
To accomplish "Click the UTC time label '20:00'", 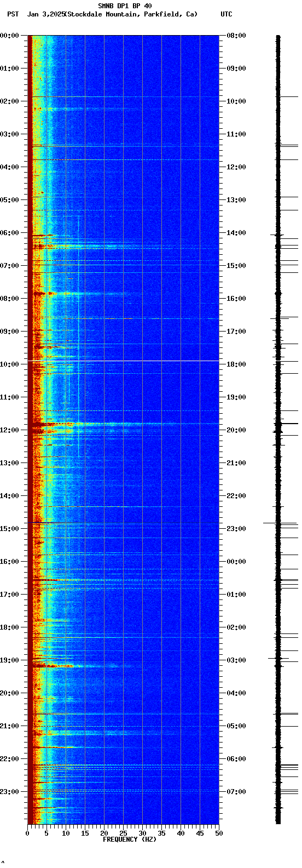I will click(236, 430).
